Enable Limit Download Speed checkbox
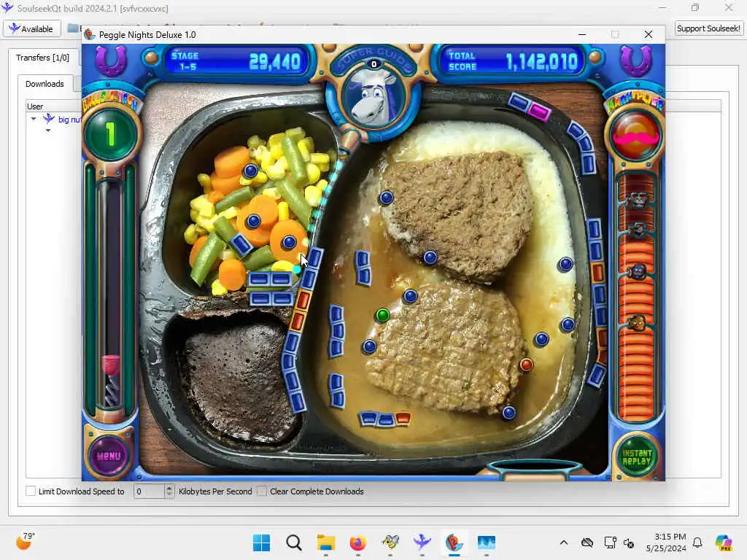Viewport: 747px width, 560px height. pos(31,491)
